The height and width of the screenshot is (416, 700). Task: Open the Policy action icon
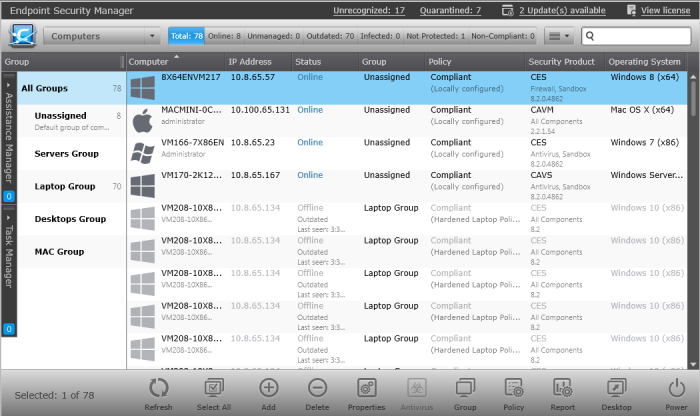click(514, 388)
